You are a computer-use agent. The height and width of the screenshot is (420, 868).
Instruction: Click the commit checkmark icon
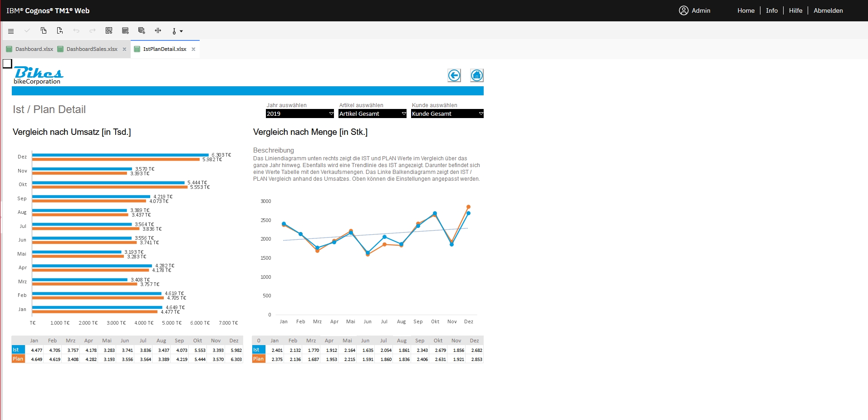tap(27, 31)
